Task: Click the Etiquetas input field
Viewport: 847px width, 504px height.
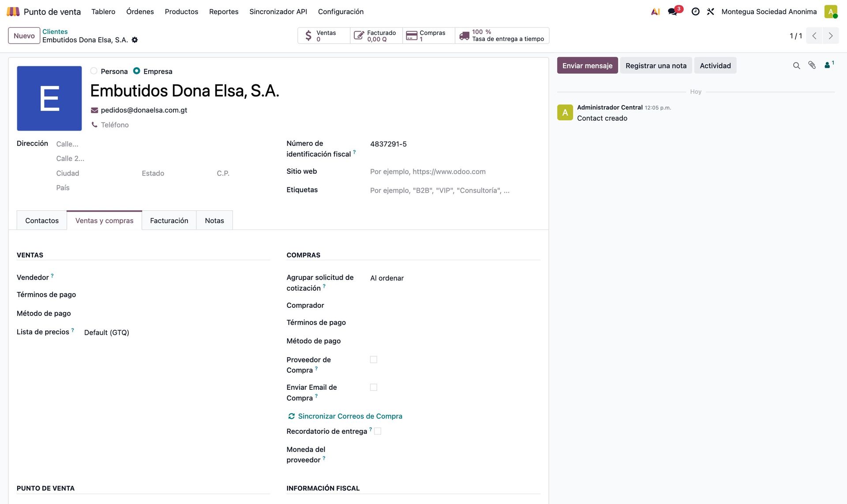Action: [455, 190]
